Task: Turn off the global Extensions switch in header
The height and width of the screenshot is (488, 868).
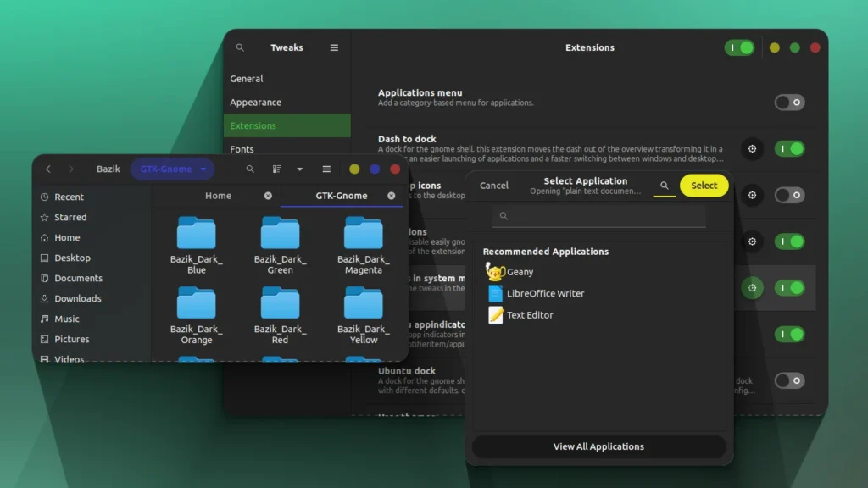Action: pyautogui.click(x=739, y=47)
